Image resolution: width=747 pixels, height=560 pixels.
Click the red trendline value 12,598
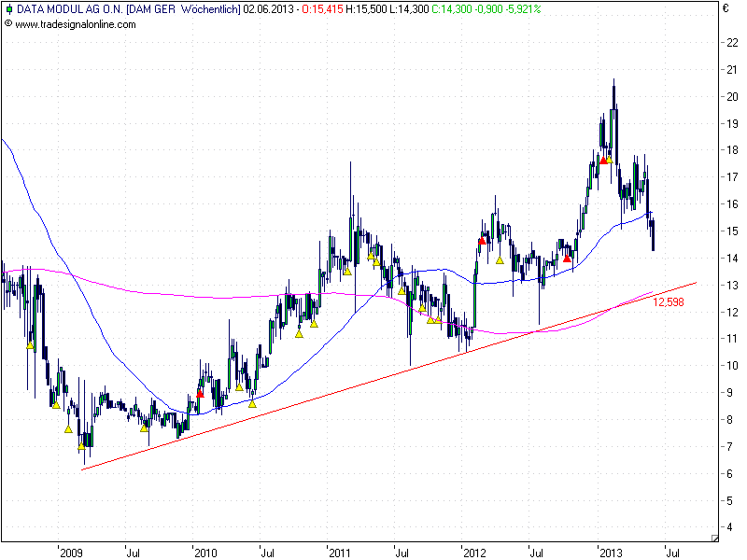coord(668,301)
